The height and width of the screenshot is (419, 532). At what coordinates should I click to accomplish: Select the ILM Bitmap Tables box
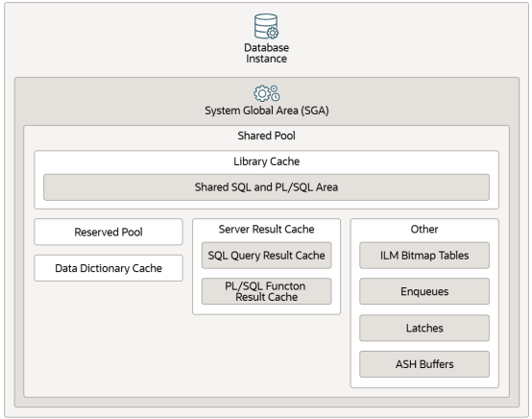point(424,256)
